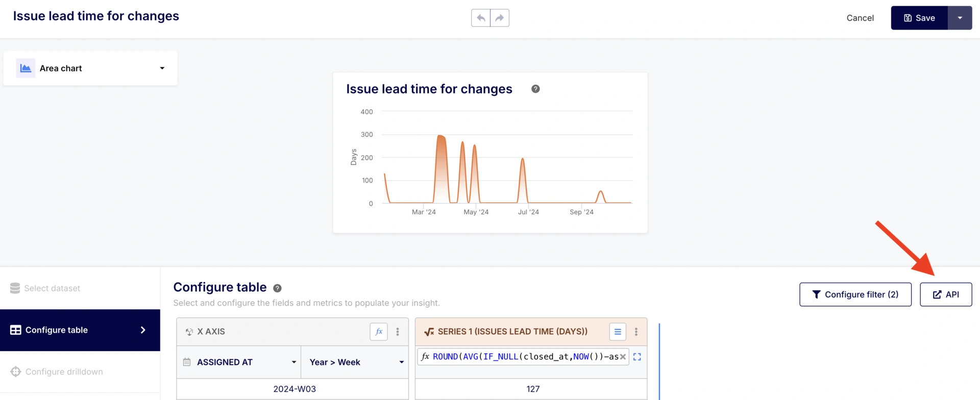Click the help icon beside chart title
The image size is (980, 400).
click(535, 89)
